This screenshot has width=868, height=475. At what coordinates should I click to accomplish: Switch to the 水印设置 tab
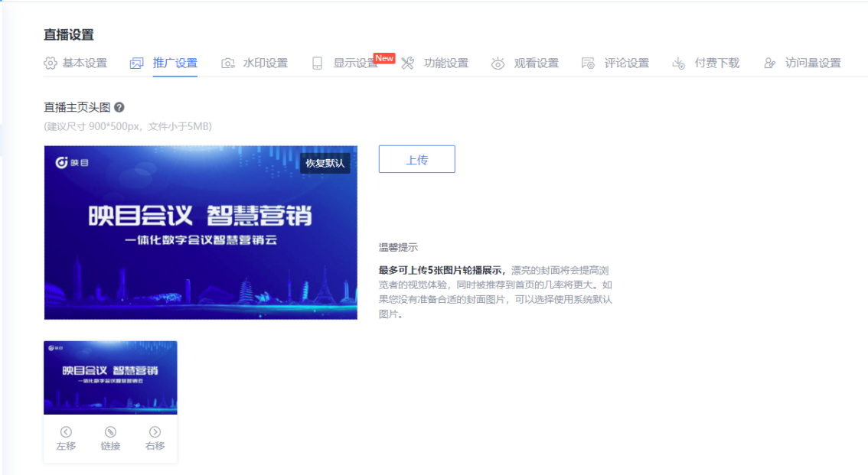coord(265,63)
